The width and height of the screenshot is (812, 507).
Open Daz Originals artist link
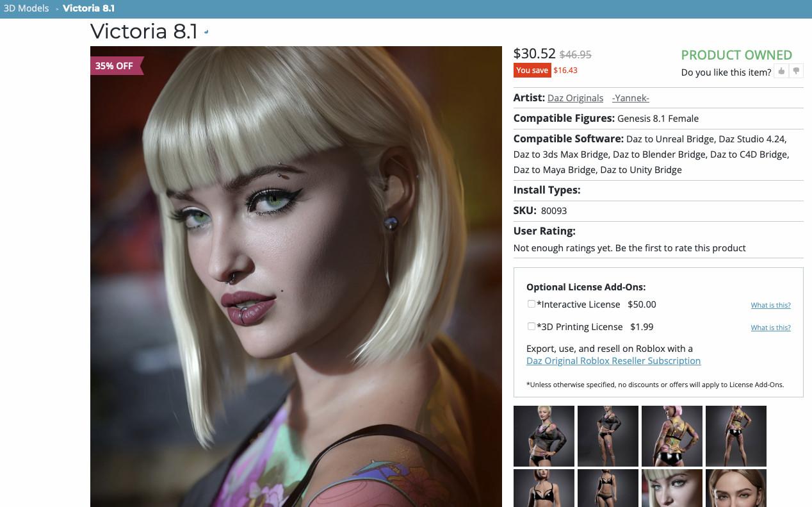575,98
